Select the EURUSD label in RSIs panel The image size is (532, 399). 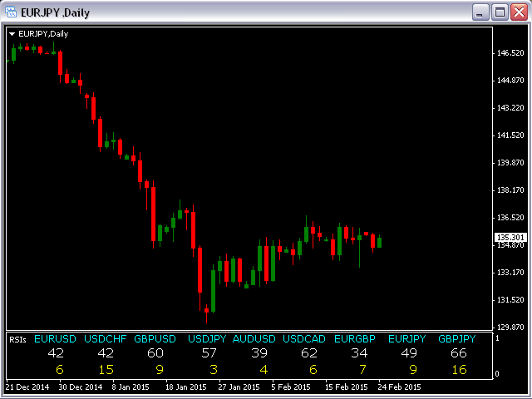[56, 338]
